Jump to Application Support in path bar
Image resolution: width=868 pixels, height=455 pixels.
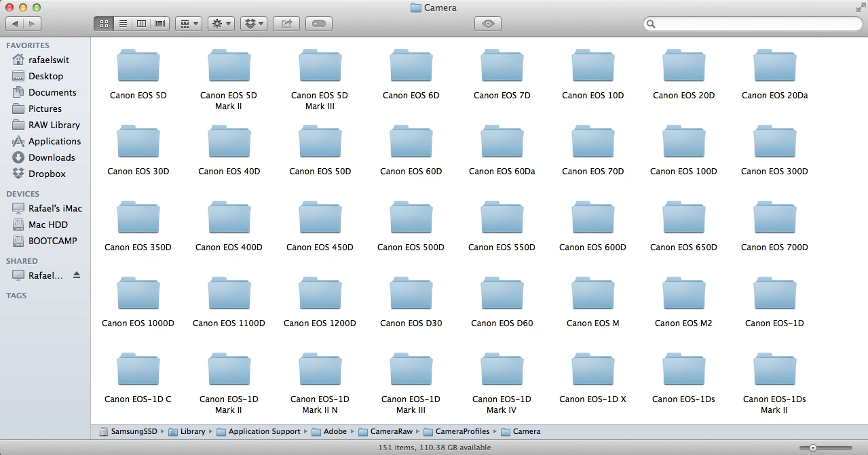258,431
